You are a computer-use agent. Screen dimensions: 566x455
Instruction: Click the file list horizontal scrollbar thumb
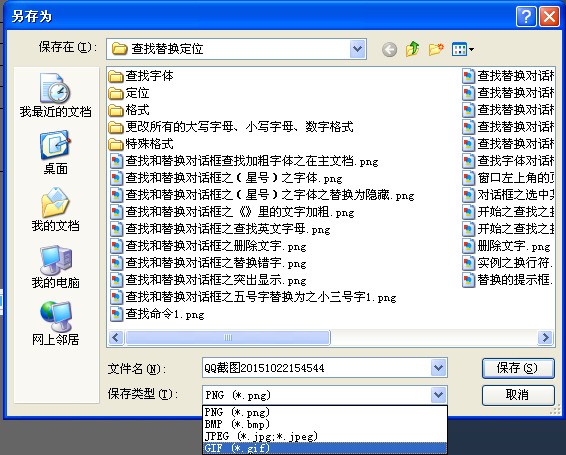[x=228, y=338]
